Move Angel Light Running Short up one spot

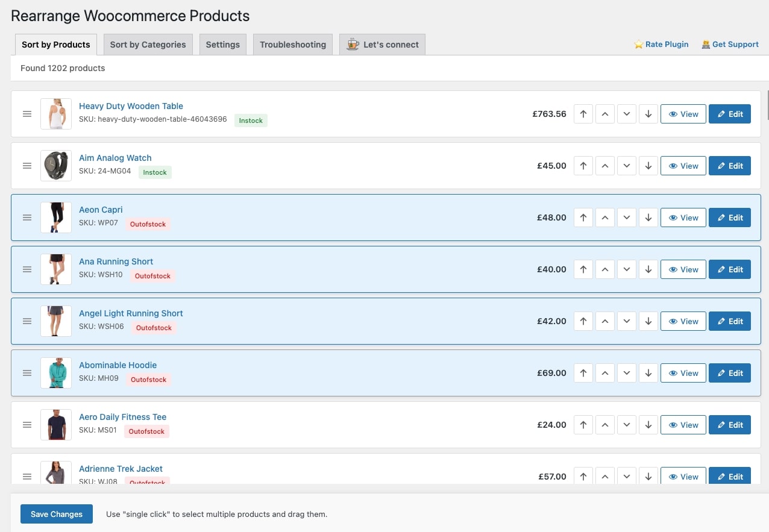(x=604, y=321)
